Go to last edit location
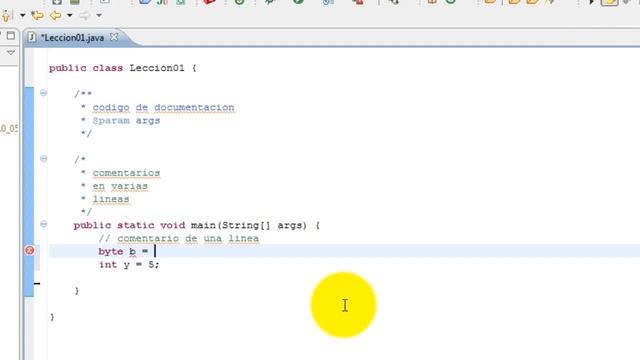The height and width of the screenshot is (360, 640). pos(38,16)
